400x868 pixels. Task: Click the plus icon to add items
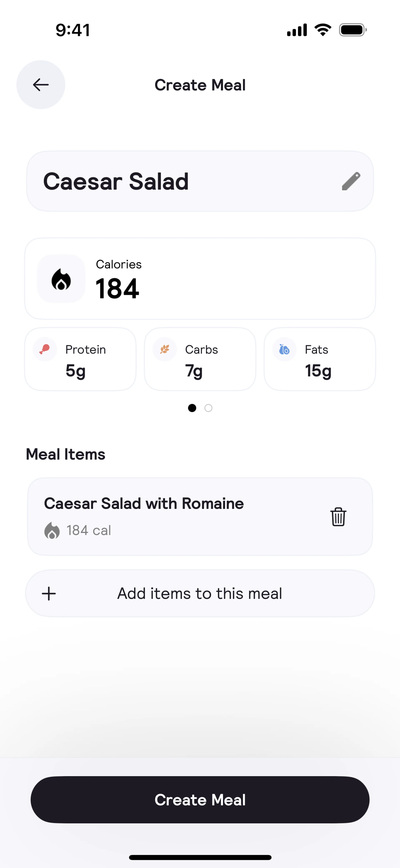49,593
